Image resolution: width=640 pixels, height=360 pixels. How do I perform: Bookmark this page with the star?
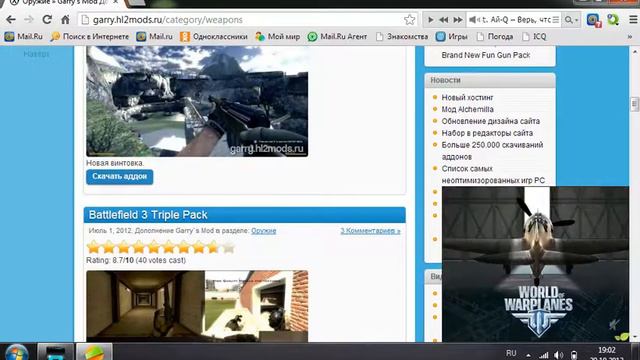pos(409,20)
